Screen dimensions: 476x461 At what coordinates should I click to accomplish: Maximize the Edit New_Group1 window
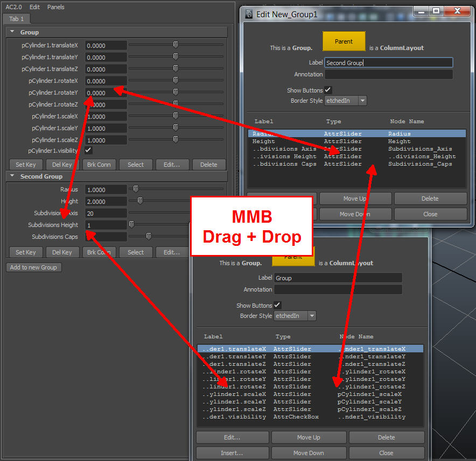click(x=436, y=12)
